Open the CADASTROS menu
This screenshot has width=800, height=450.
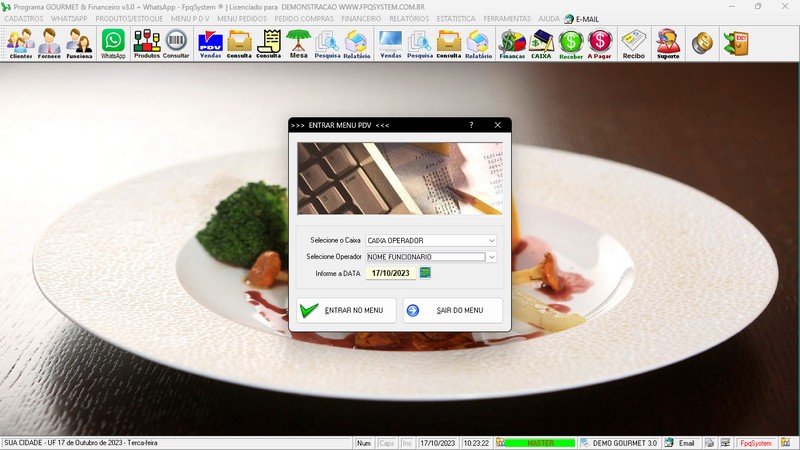pyautogui.click(x=24, y=19)
